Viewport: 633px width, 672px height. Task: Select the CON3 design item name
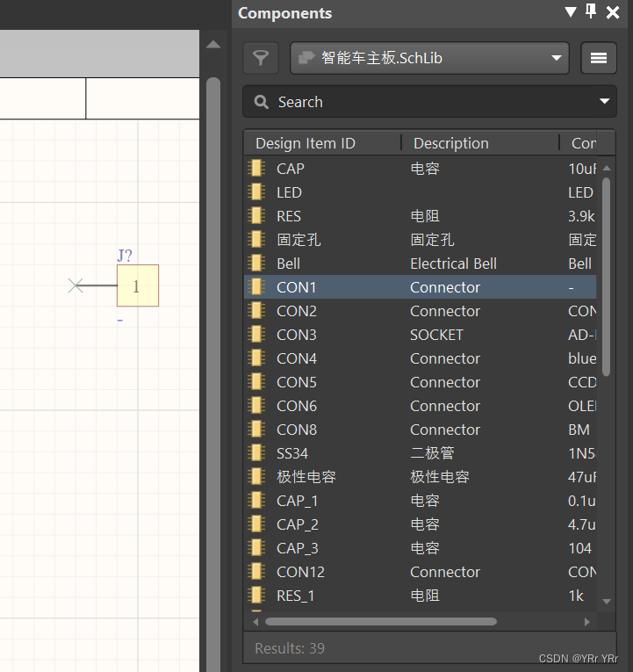point(297,335)
